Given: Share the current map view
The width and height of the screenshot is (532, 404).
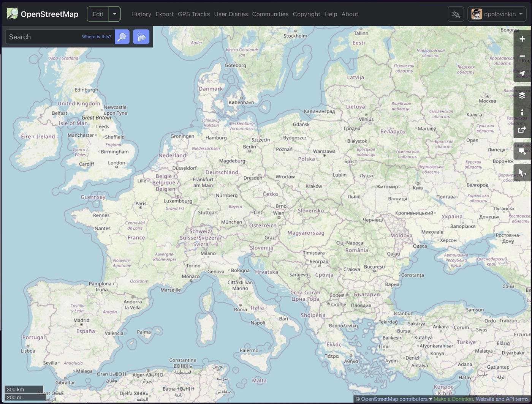Looking at the screenshot, I should (522, 129).
